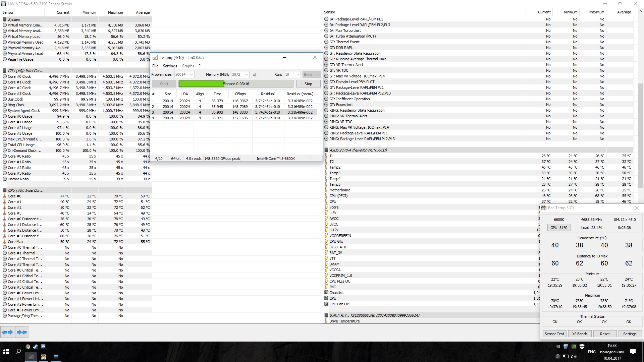Open Google Chrome from the taskbar

(28, 347)
